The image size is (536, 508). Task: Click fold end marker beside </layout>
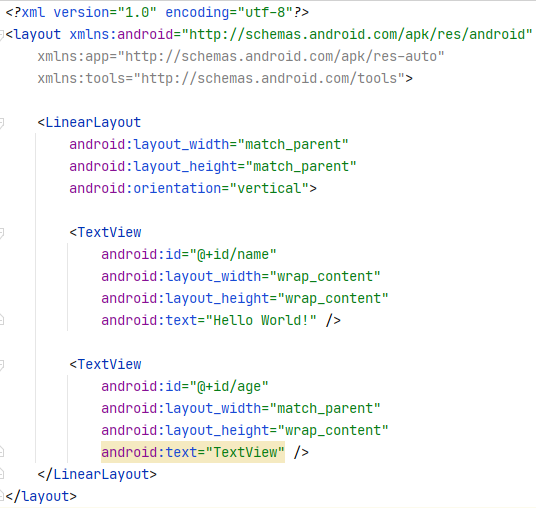click(1, 496)
